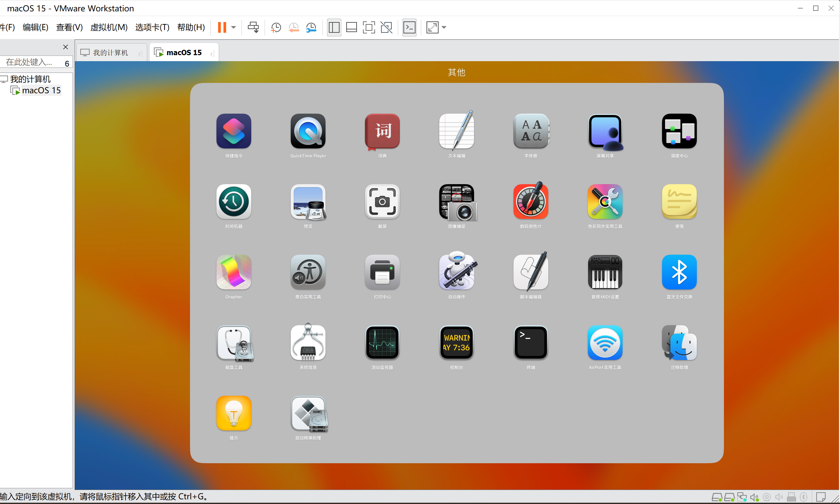The width and height of the screenshot is (840, 504).
Task: Toggle the library sidebar visibility
Action: coord(334,27)
